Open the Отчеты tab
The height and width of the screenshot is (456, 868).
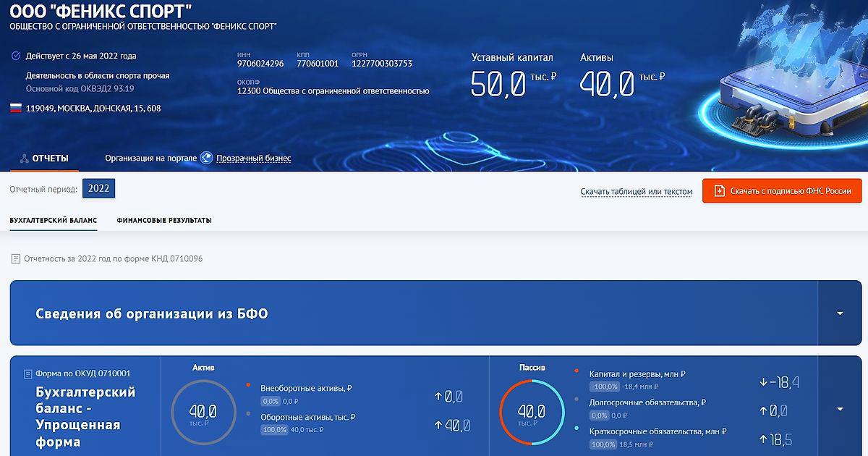tap(50, 159)
